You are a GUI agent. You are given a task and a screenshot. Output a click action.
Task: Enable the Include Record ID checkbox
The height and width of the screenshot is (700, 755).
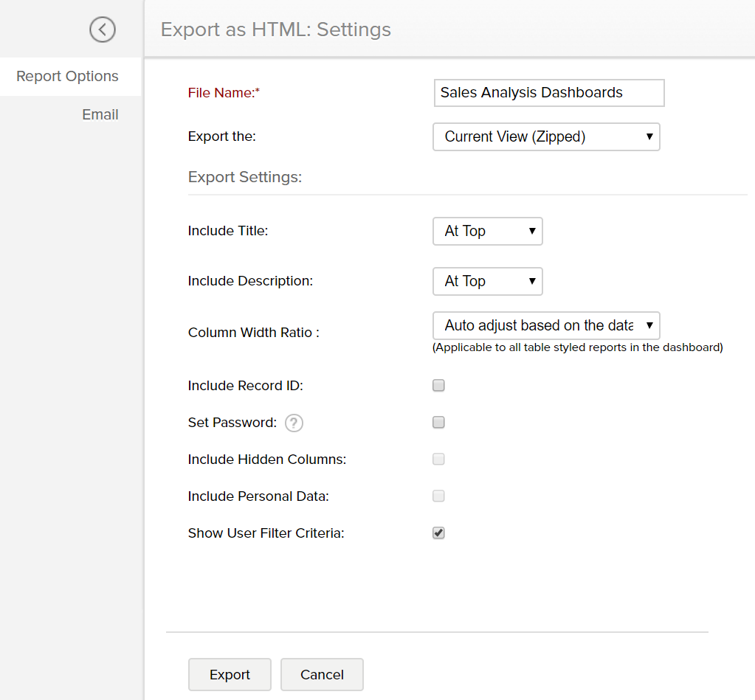tap(439, 386)
